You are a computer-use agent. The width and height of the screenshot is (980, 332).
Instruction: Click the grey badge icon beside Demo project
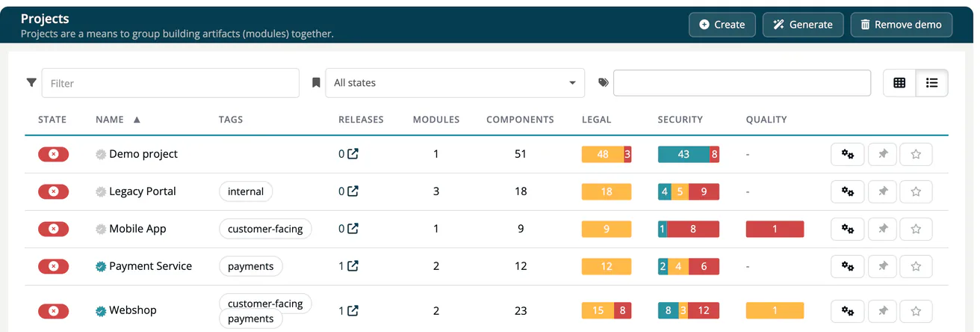click(101, 154)
